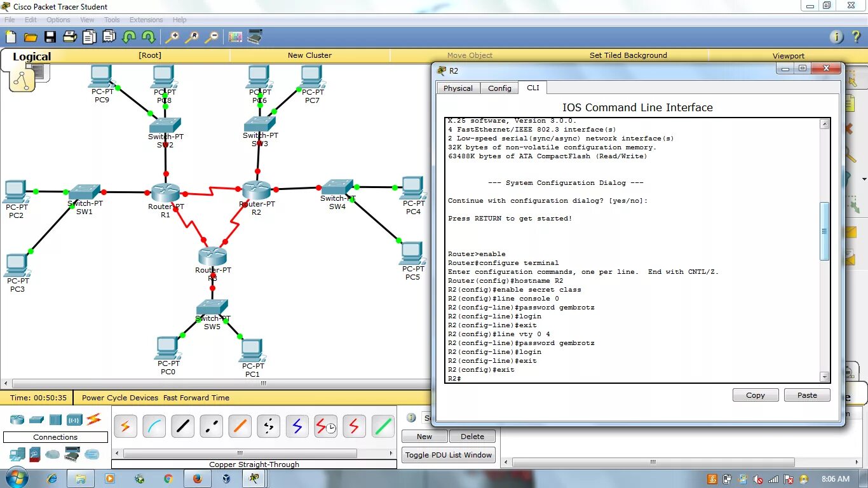Create a new network file from the toolbar
The width and height of the screenshot is (868, 488).
tap(10, 37)
